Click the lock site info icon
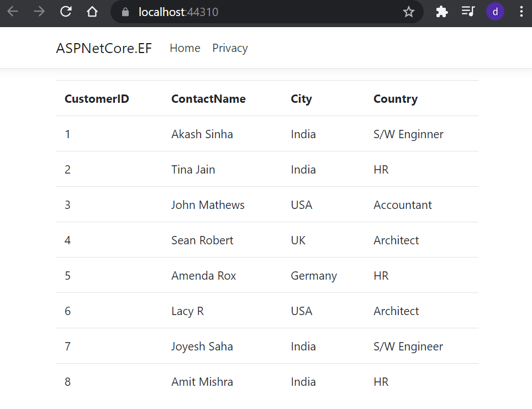Viewport: 532px width, 409px height. [125, 12]
